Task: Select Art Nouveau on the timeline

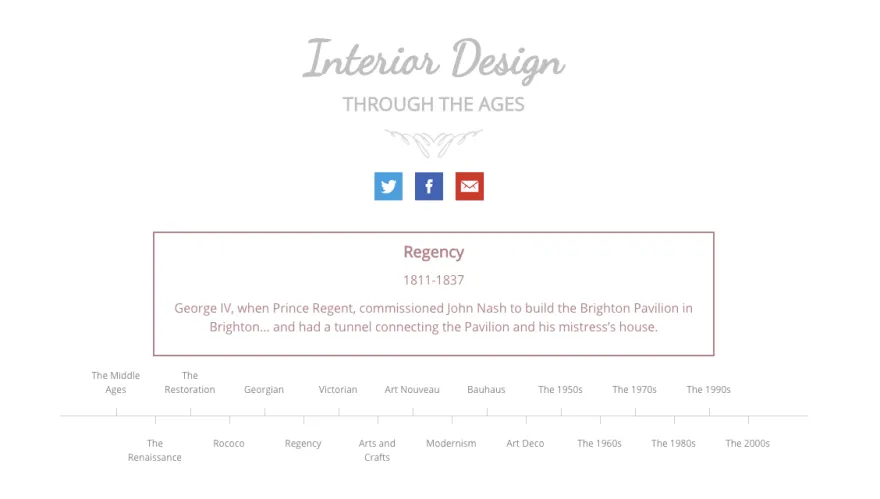Action: pyautogui.click(x=412, y=390)
